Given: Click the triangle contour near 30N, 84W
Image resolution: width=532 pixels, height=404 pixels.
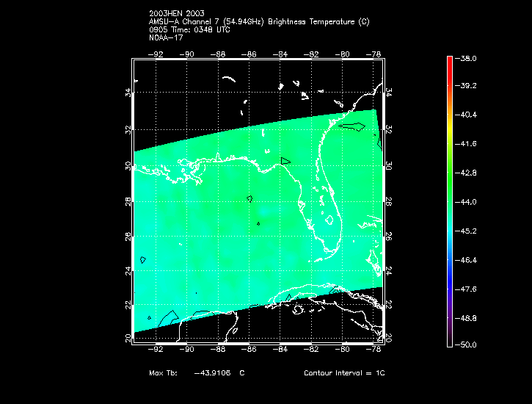Looking at the screenshot, I should [x=285, y=161].
